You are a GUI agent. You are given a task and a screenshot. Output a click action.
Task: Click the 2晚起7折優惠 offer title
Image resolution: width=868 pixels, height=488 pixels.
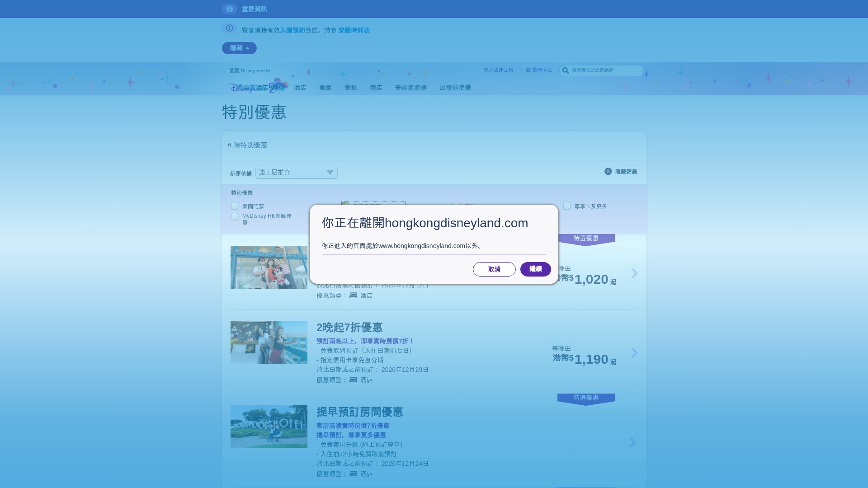coord(349,328)
